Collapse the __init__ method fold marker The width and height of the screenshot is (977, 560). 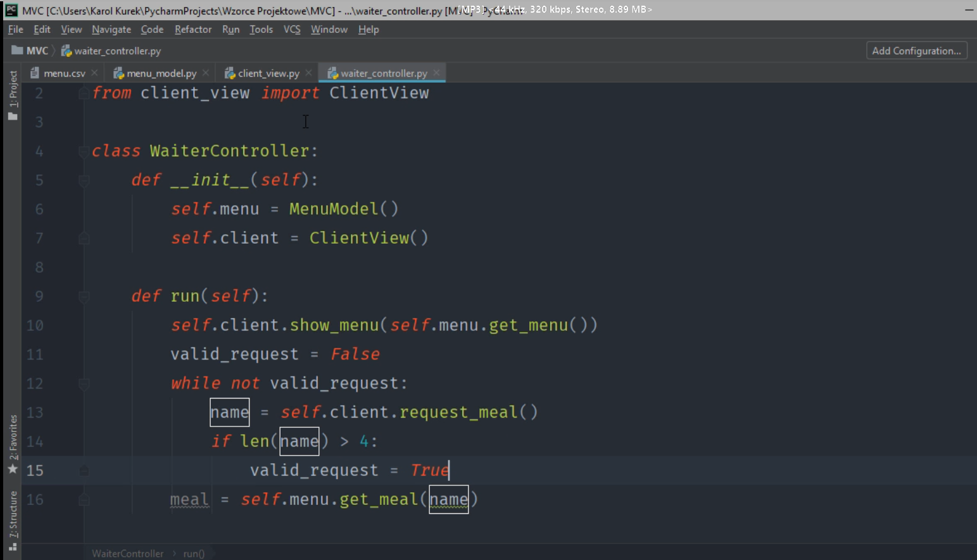tap(84, 180)
